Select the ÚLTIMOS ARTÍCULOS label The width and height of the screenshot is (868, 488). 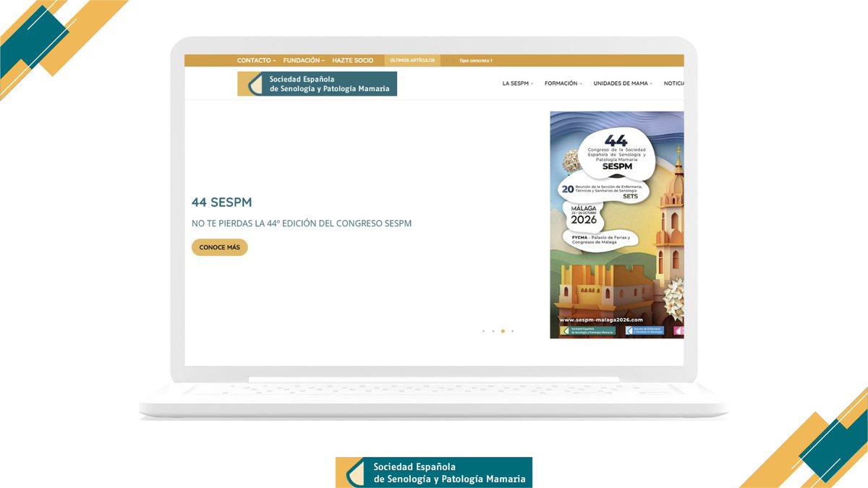[x=412, y=61]
